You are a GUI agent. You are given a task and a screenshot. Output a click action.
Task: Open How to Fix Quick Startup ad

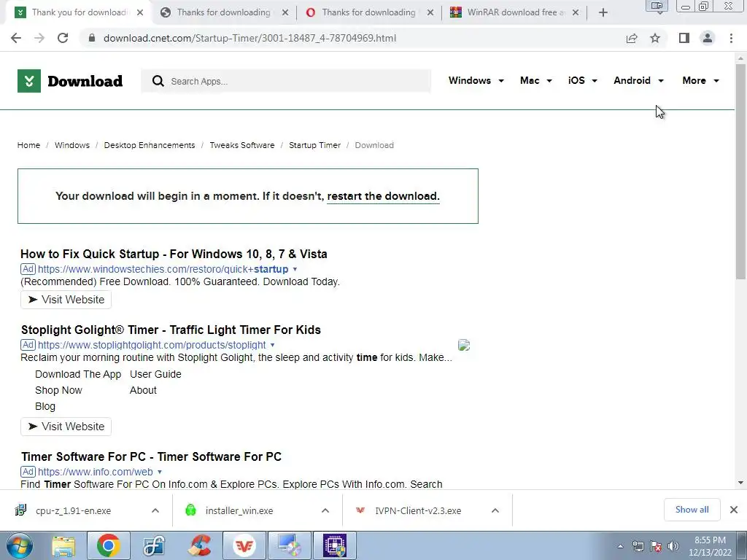click(x=174, y=254)
